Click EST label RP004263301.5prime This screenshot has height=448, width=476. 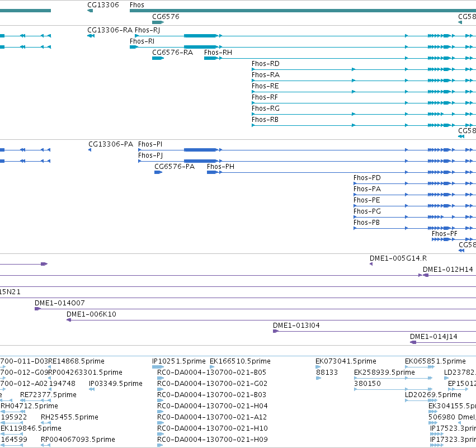click(x=86, y=372)
